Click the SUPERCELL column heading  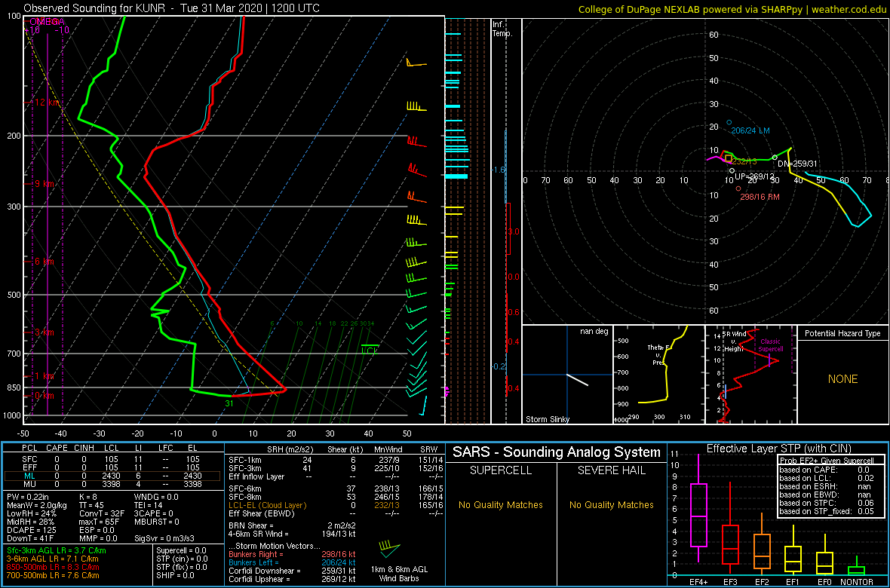pos(500,470)
